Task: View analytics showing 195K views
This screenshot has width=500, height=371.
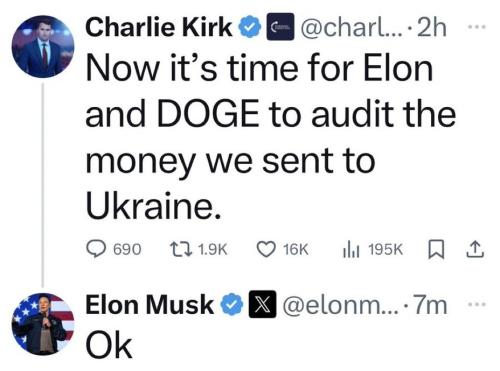Action: coord(372,249)
